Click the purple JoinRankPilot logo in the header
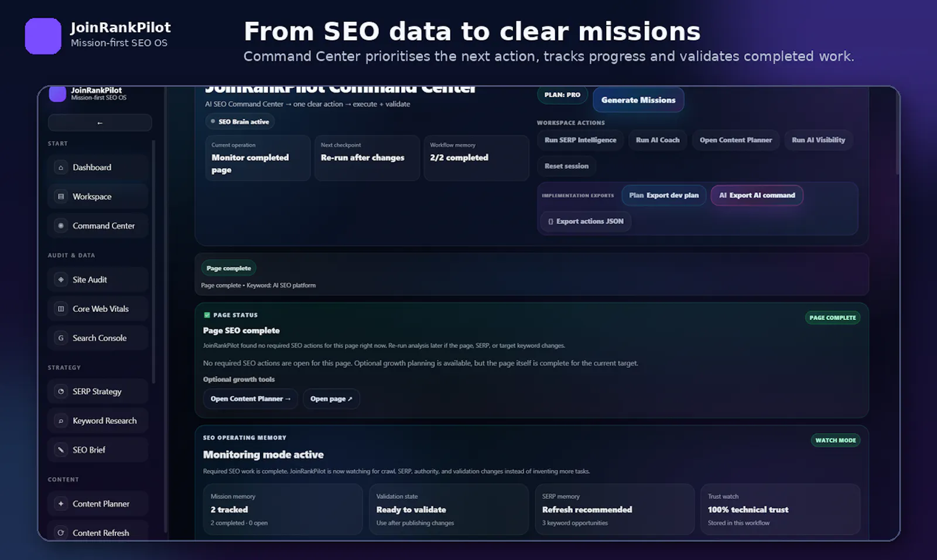Image resolution: width=937 pixels, height=560 pixels. point(43,36)
